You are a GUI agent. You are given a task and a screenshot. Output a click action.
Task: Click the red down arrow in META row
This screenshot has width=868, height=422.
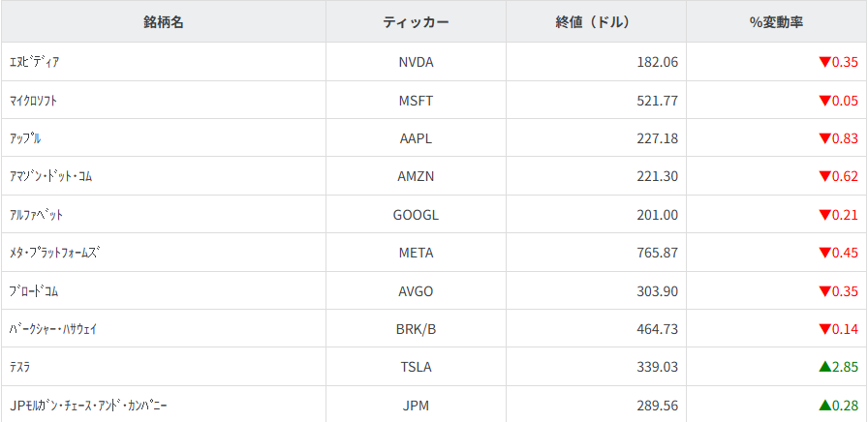coord(824,253)
